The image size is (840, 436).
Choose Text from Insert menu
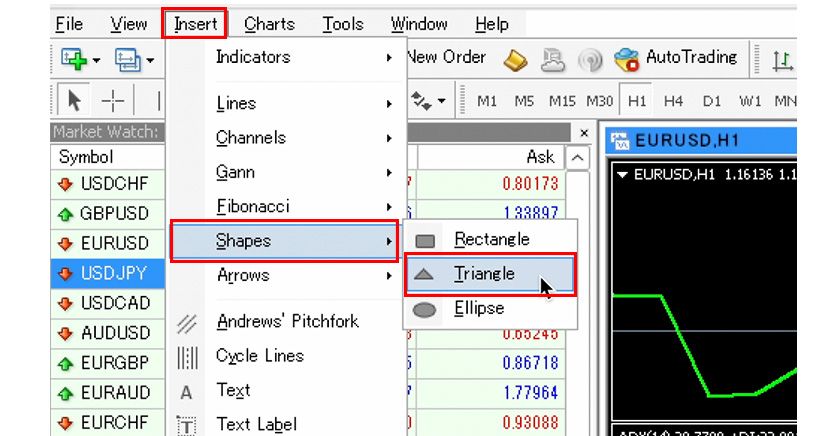(x=287, y=390)
